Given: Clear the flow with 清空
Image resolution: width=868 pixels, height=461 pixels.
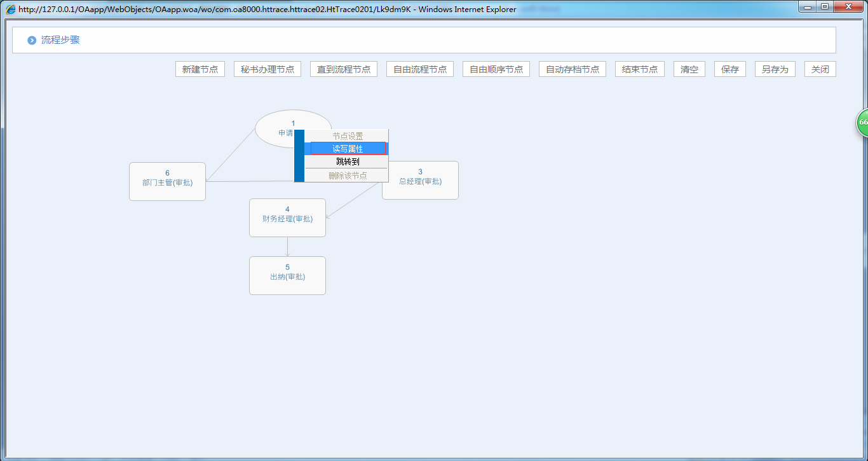Looking at the screenshot, I should point(689,69).
